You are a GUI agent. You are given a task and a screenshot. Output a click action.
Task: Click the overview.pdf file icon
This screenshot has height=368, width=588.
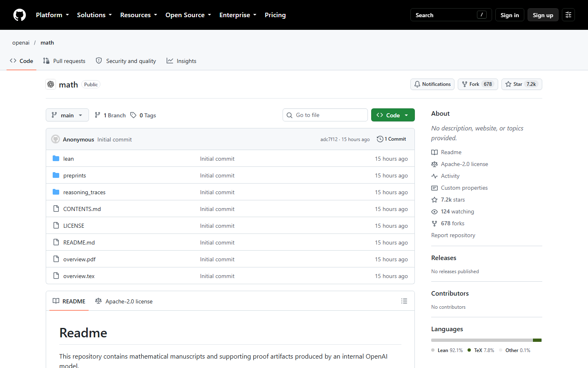tap(56, 259)
